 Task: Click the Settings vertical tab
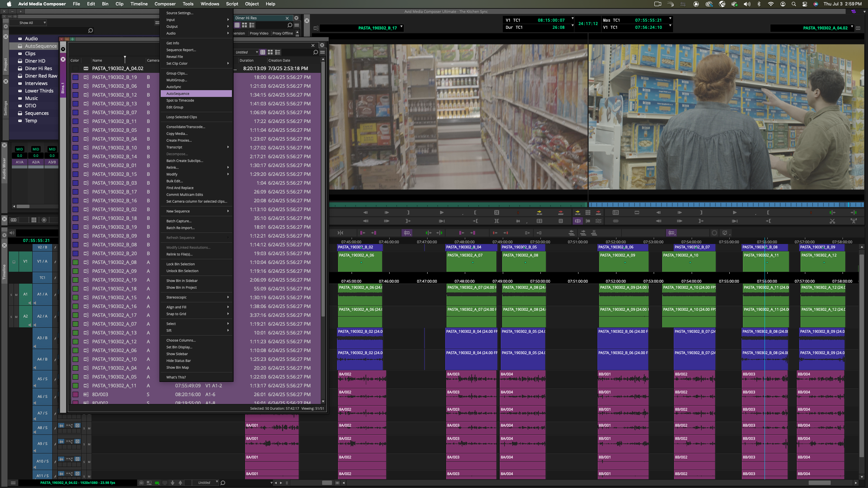[5, 108]
